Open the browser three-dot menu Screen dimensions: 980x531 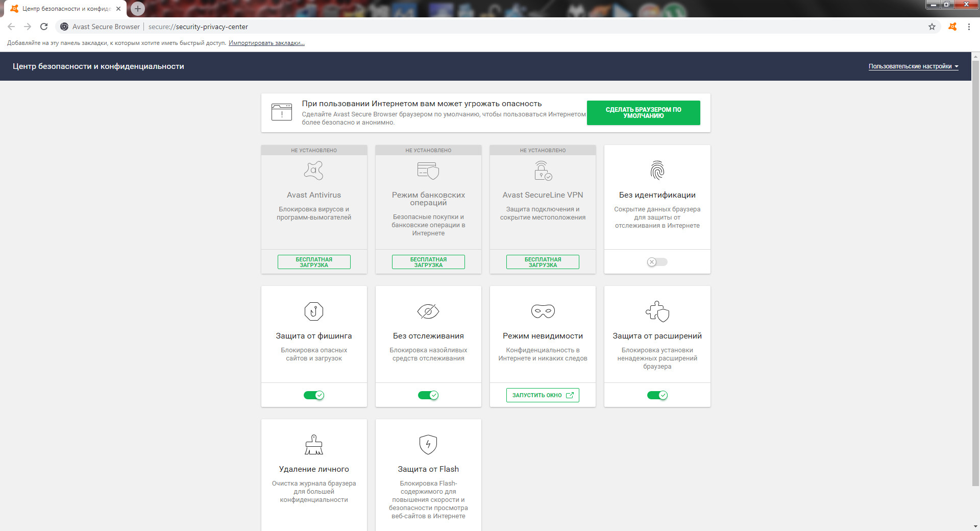pos(969,27)
